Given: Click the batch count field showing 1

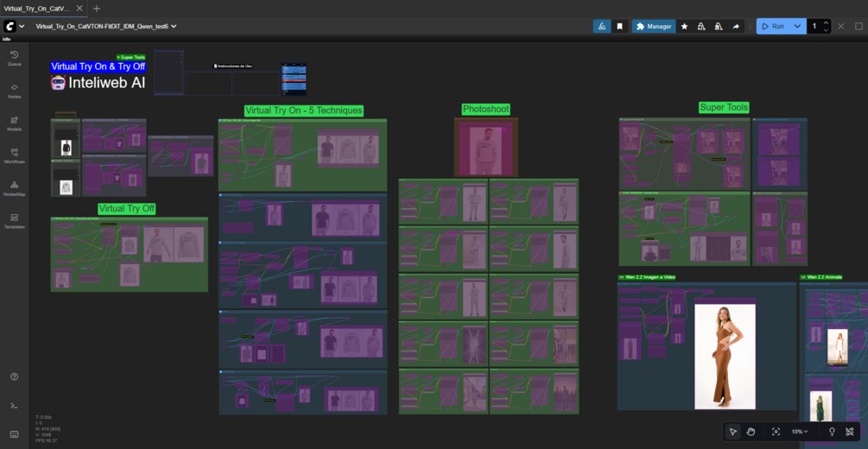Looking at the screenshot, I should (814, 26).
